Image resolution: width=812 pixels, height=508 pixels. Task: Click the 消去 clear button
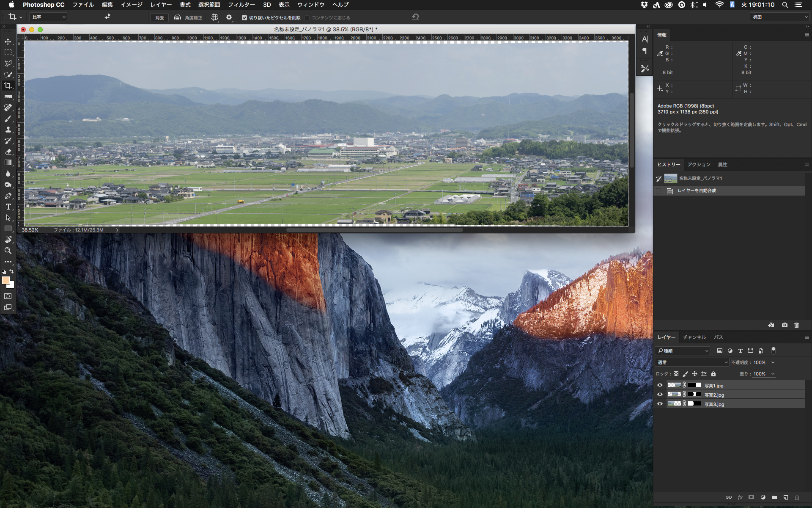coord(159,17)
